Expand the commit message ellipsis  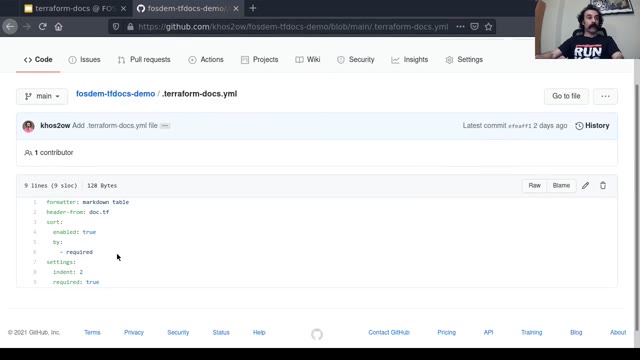[165, 126]
